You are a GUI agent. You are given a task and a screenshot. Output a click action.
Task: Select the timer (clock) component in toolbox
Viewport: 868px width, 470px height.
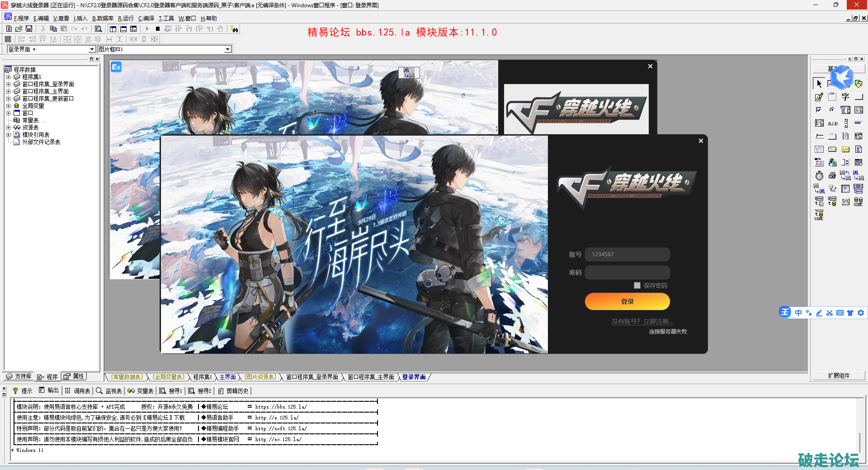(819, 175)
